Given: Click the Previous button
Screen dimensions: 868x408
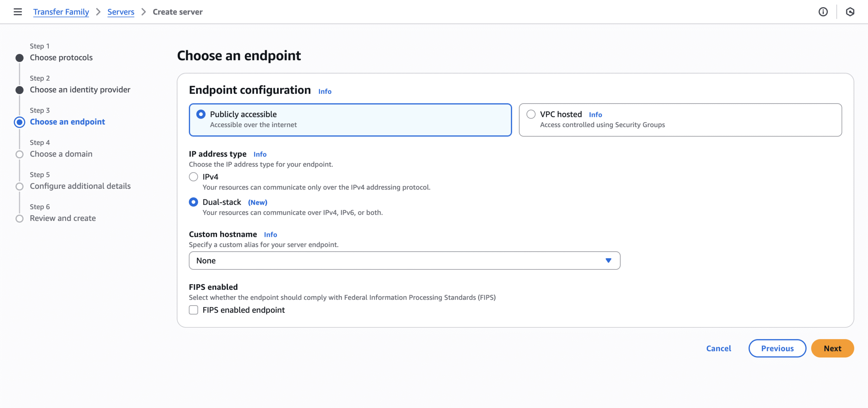Looking at the screenshot, I should coord(777,348).
